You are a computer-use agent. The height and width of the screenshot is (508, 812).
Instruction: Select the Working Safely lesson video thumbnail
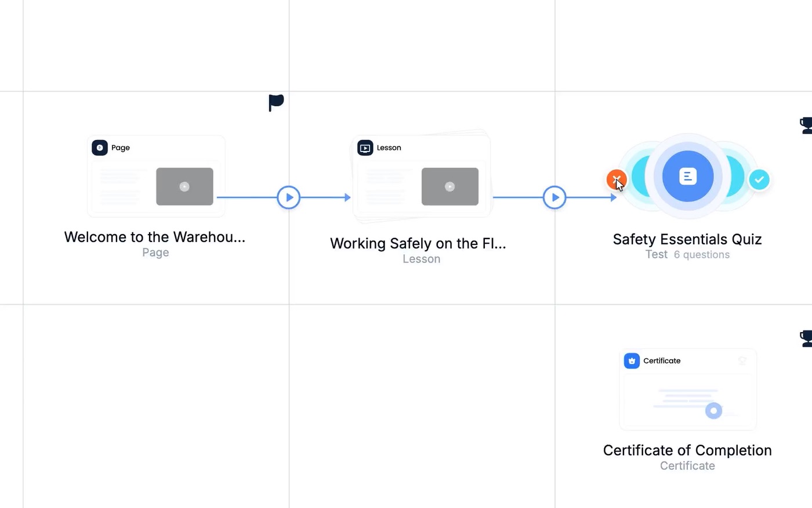pos(450,186)
